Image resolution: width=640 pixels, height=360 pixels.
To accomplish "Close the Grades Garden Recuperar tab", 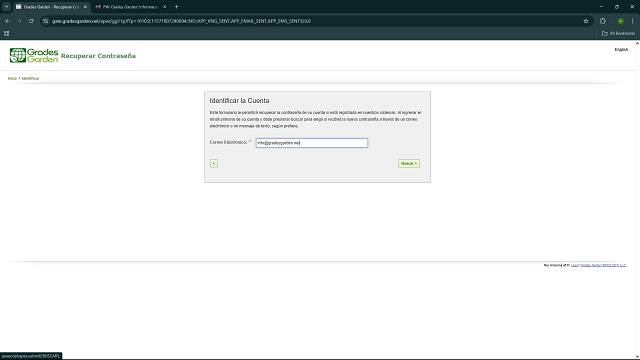I will [x=85, y=7].
